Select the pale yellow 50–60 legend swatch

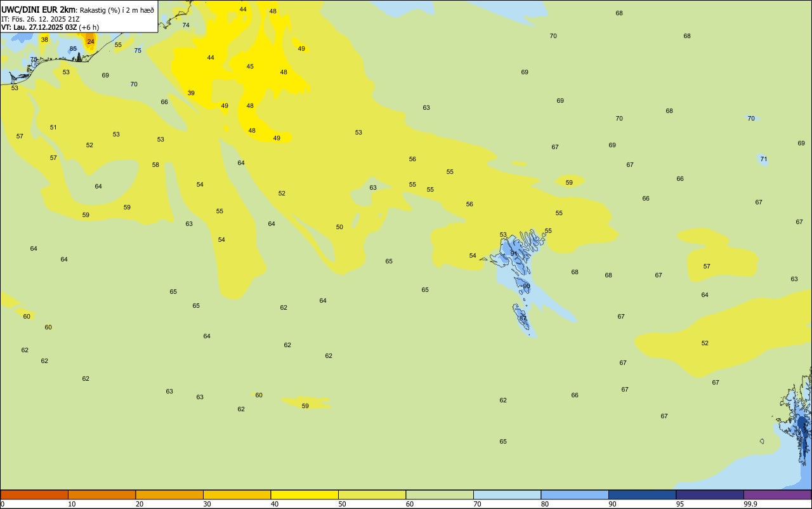(x=372, y=494)
